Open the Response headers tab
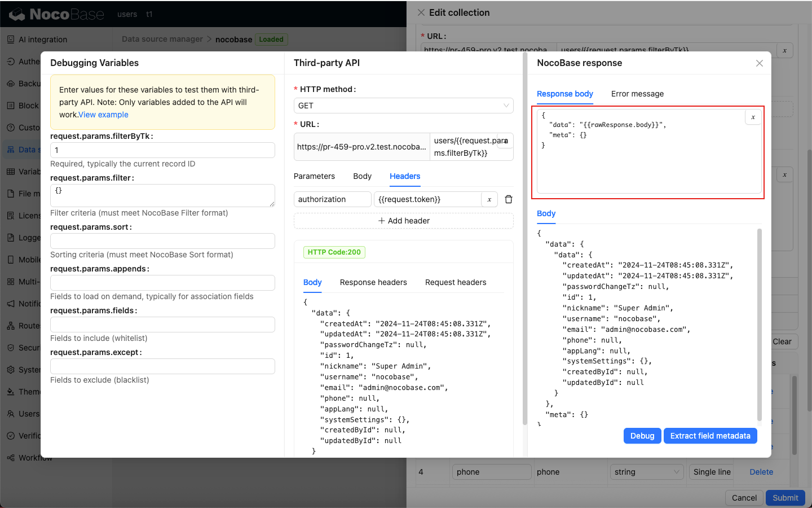The width and height of the screenshot is (812, 508). (373, 282)
